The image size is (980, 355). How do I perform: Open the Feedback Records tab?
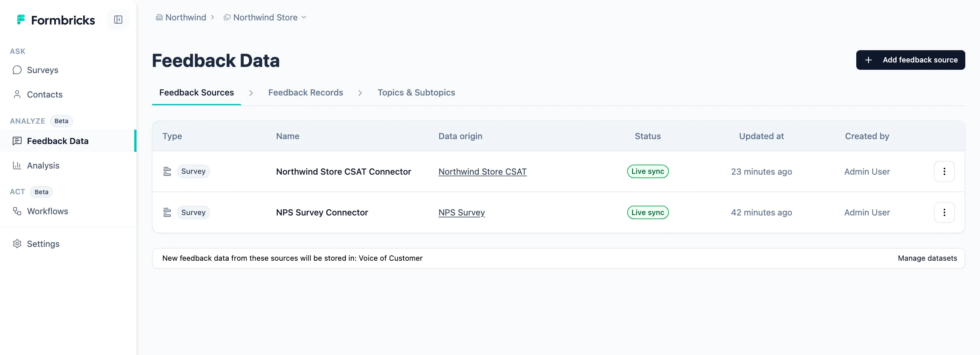(305, 93)
